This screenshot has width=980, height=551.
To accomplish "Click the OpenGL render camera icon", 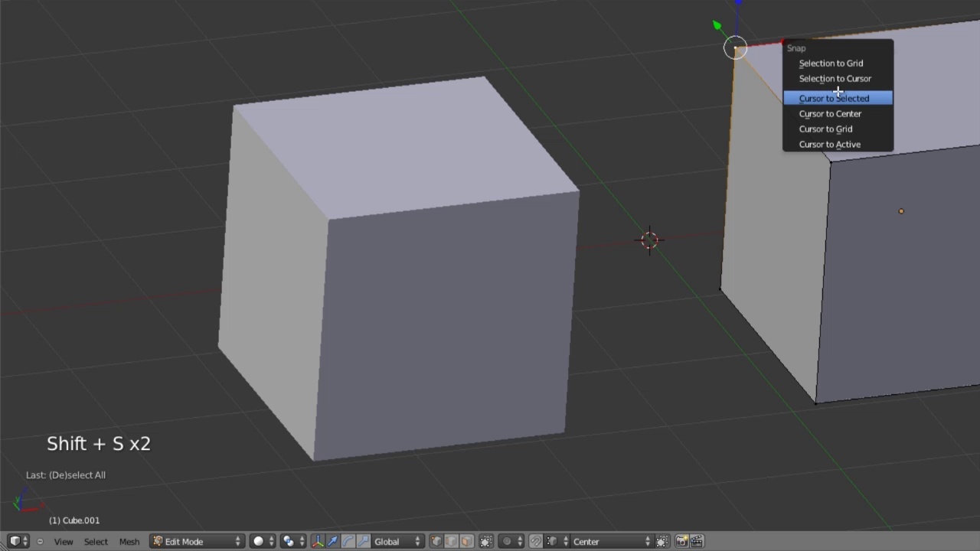I will coord(681,541).
